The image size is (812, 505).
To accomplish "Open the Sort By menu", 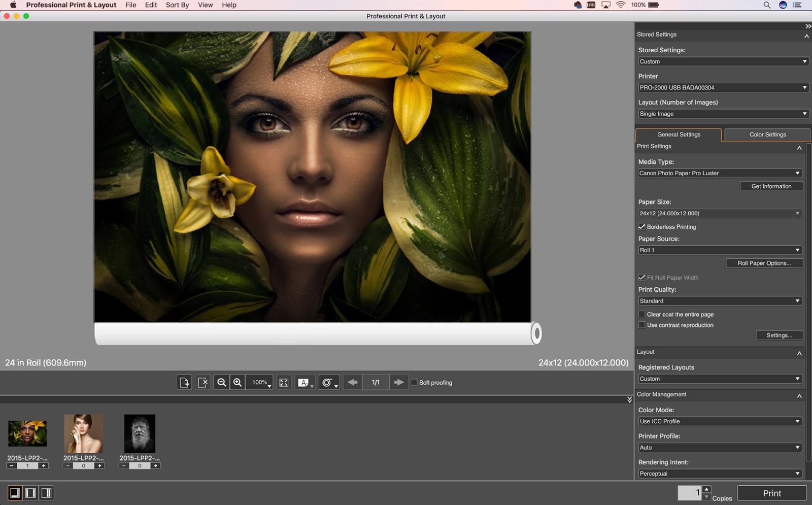I will tap(177, 5).
